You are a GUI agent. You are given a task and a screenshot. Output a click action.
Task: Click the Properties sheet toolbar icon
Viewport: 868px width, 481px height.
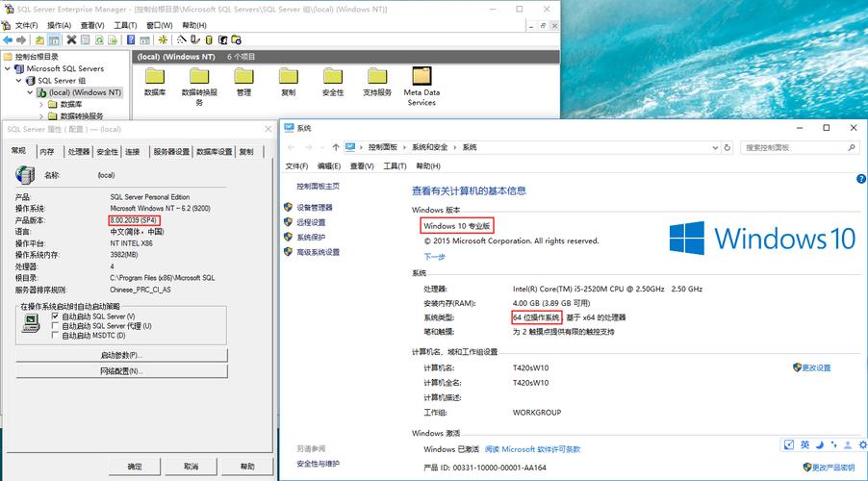click(86, 39)
